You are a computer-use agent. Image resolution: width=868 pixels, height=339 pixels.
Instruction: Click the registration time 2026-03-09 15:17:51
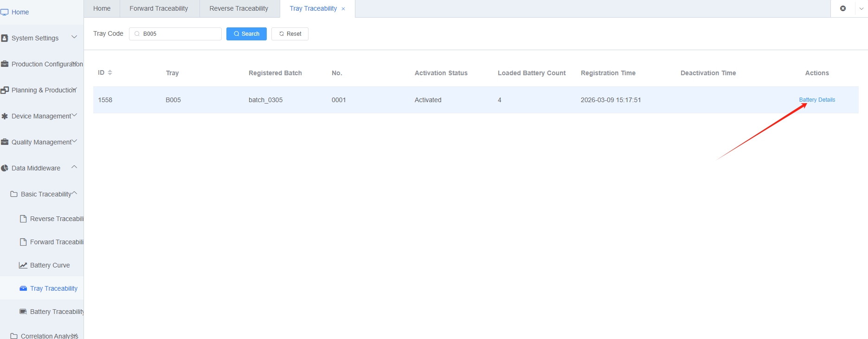point(611,100)
